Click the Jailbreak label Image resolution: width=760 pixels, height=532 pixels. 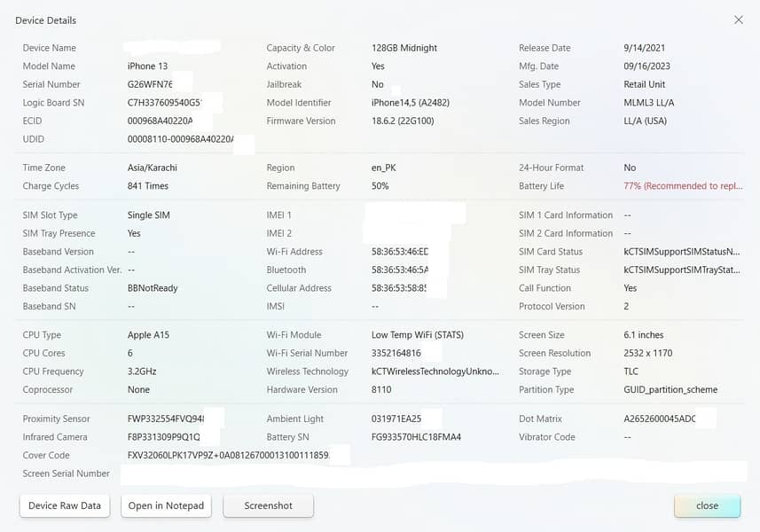[x=284, y=84]
